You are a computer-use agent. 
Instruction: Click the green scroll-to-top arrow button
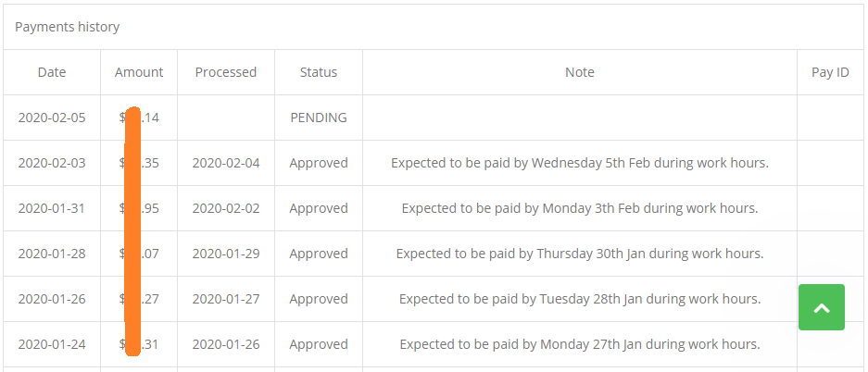point(822,307)
